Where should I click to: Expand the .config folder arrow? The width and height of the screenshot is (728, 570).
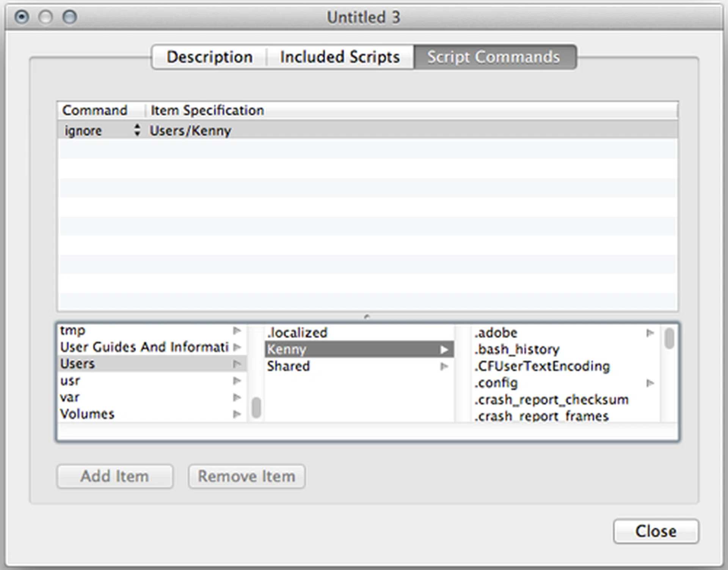pos(650,383)
